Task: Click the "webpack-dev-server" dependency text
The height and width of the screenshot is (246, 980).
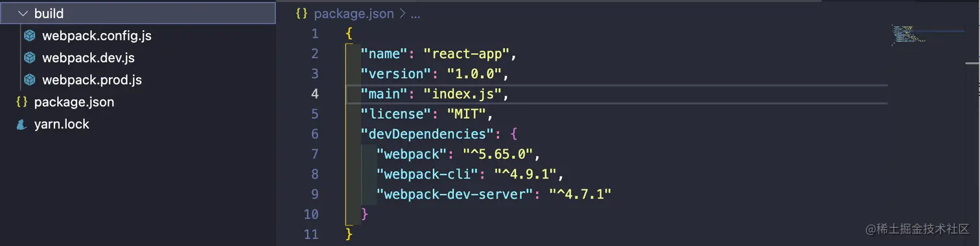Action: (454, 194)
